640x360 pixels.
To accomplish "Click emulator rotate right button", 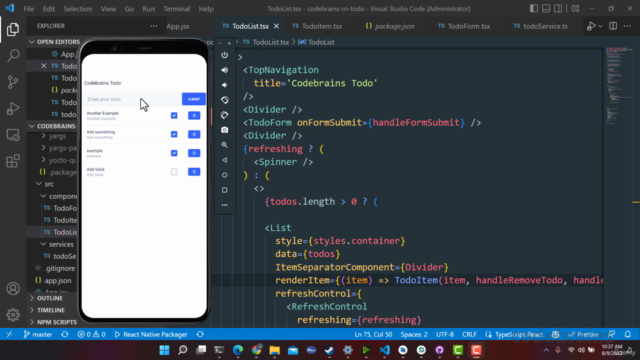I will pyautogui.click(x=224, y=115).
